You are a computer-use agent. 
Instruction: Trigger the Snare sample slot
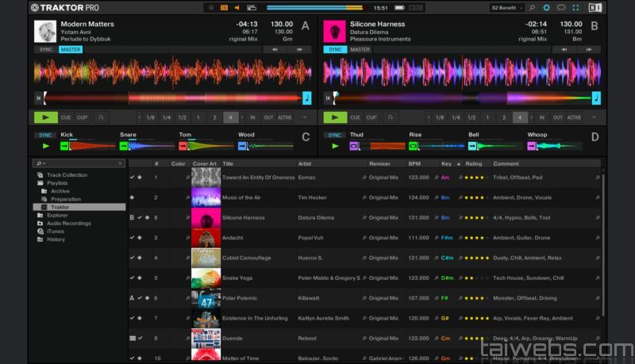click(x=124, y=146)
